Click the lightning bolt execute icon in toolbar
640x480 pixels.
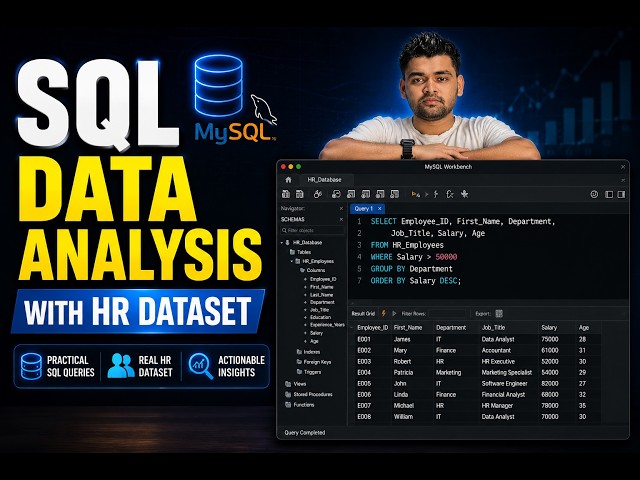coord(436,194)
